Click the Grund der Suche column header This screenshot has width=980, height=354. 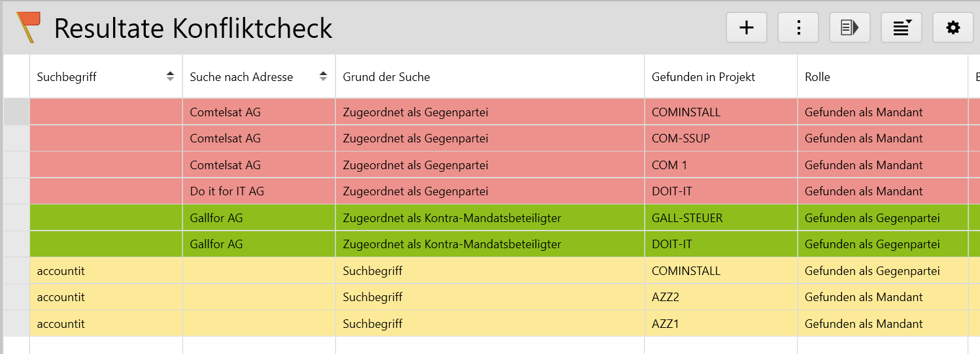386,77
